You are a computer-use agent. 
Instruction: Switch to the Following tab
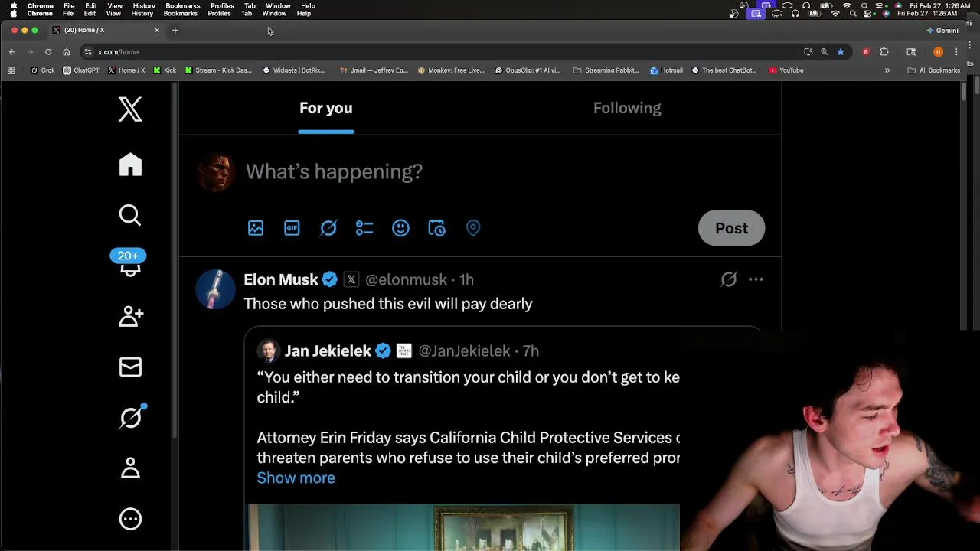point(627,108)
